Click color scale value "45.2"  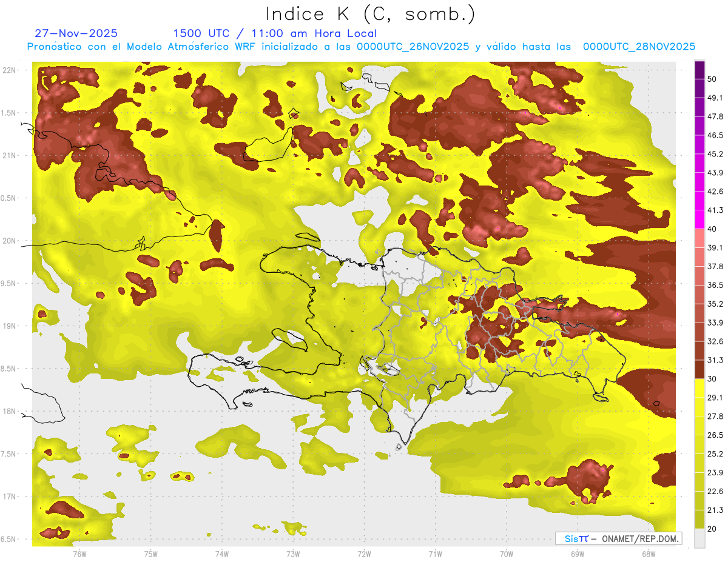point(715,154)
